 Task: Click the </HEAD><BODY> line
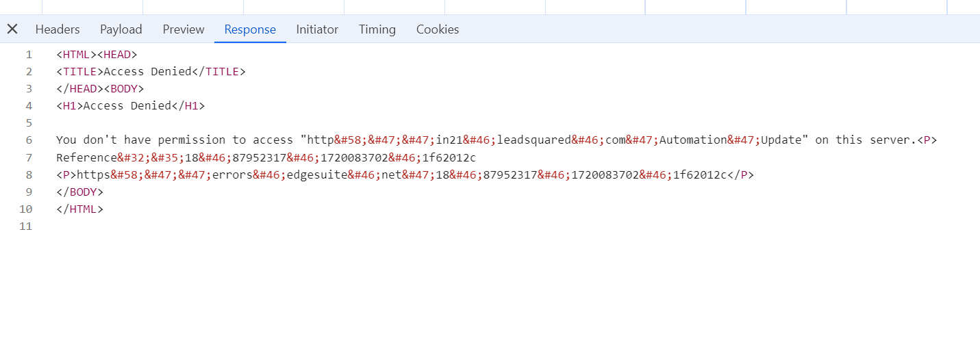[x=100, y=88]
